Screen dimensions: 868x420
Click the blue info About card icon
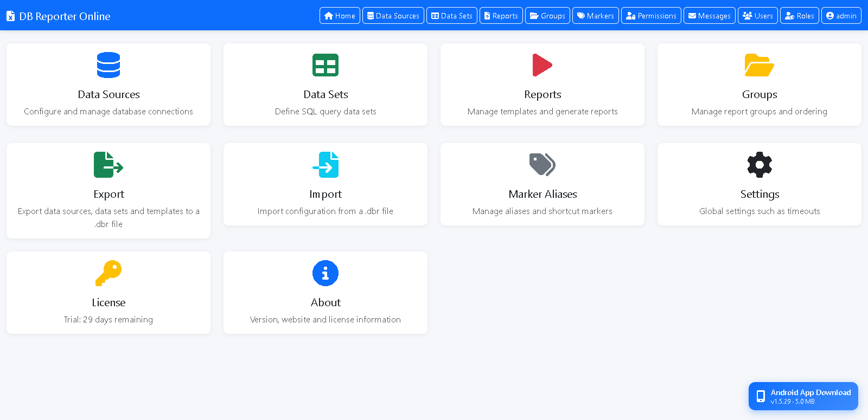(325, 273)
